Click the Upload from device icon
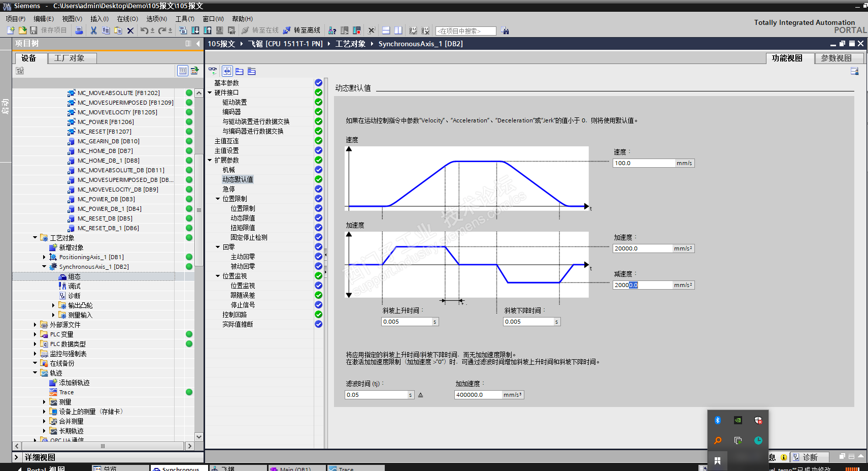868x471 pixels. (208, 30)
